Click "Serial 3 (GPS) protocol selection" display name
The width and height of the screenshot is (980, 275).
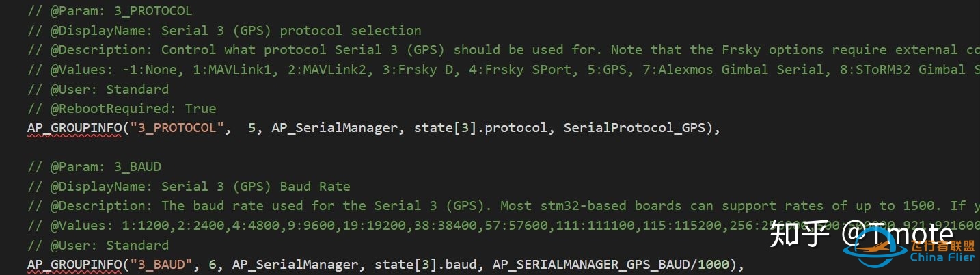click(x=291, y=31)
